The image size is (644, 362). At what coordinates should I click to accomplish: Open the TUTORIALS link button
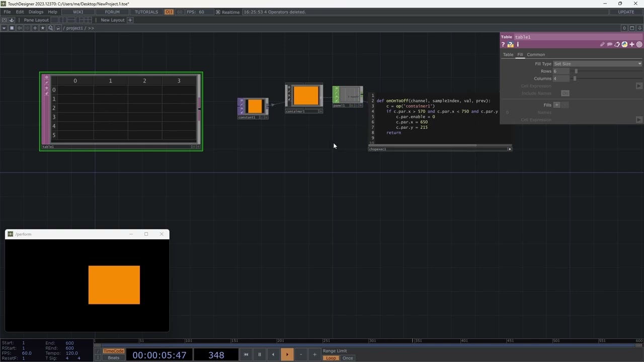(x=146, y=12)
